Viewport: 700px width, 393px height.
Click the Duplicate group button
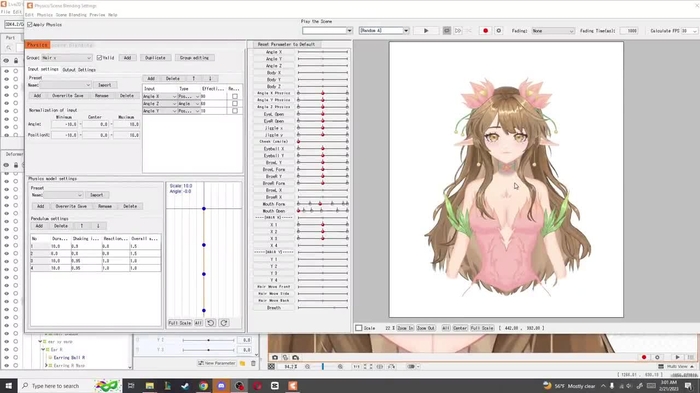tap(155, 58)
